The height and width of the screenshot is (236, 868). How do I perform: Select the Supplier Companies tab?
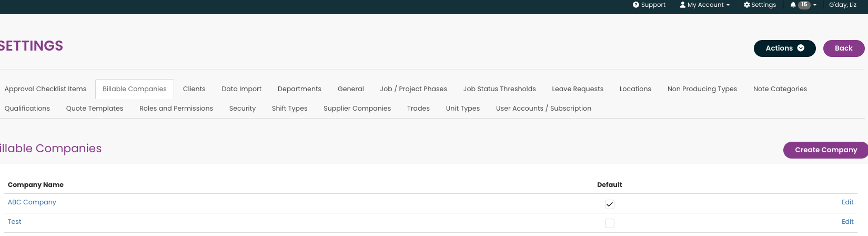[357, 109]
